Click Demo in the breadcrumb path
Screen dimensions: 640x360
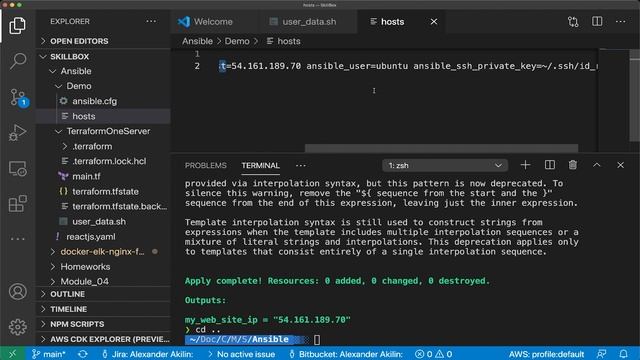pos(237,41)
